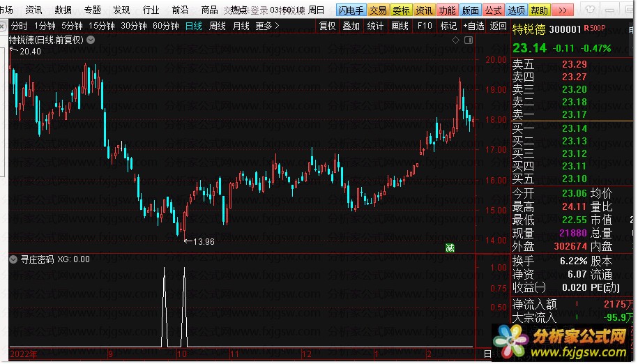Screen dimensions: 638x364
Task: Open the 市场 menu
Action: point(6,10)
